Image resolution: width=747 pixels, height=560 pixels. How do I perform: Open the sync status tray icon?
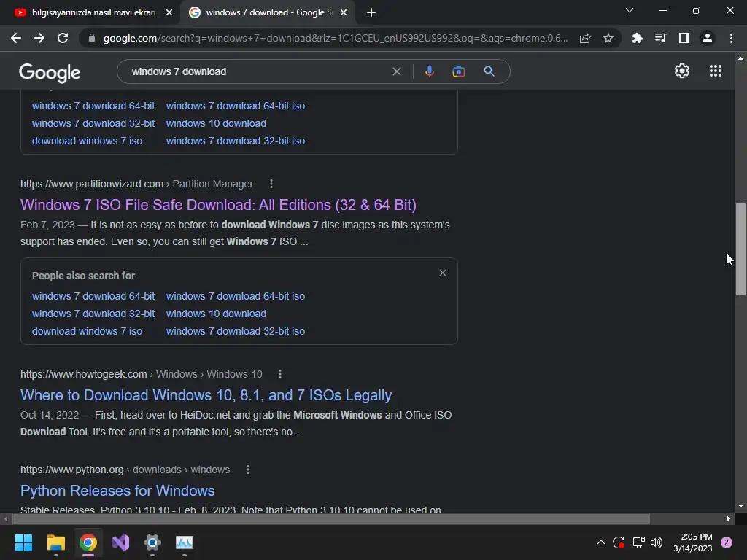tap(619, 542)
